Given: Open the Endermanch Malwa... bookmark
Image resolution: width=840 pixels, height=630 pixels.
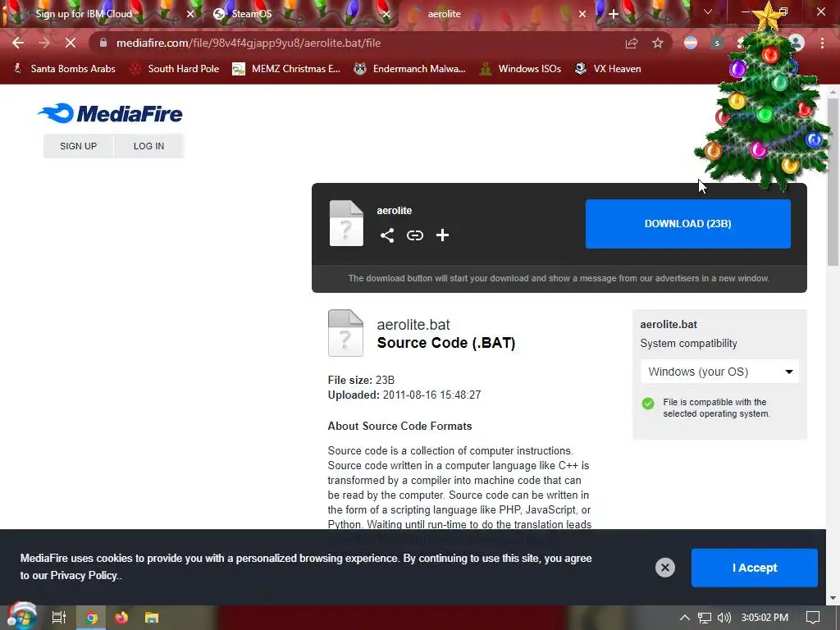Looking at the screenshot, I should point(410,69).
